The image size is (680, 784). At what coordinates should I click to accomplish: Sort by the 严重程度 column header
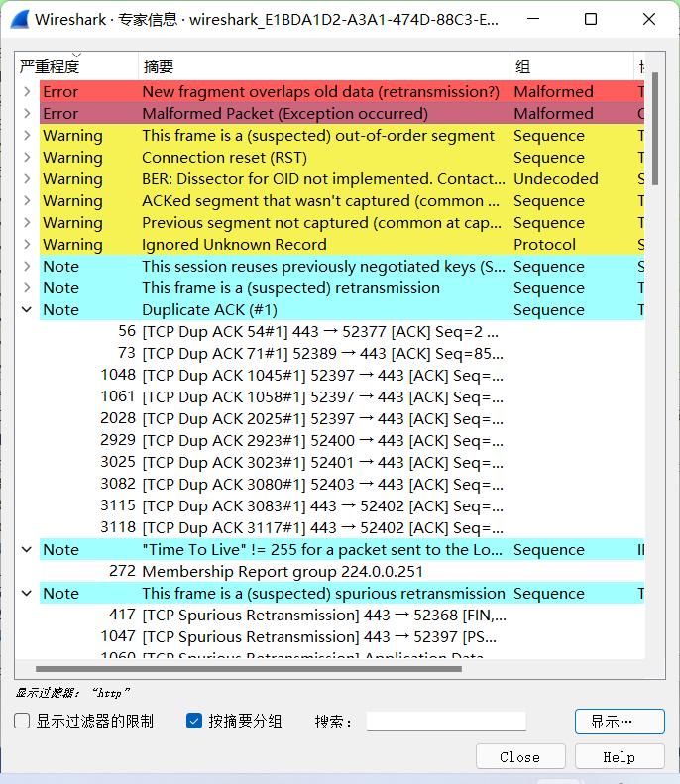tap(76, 66)
